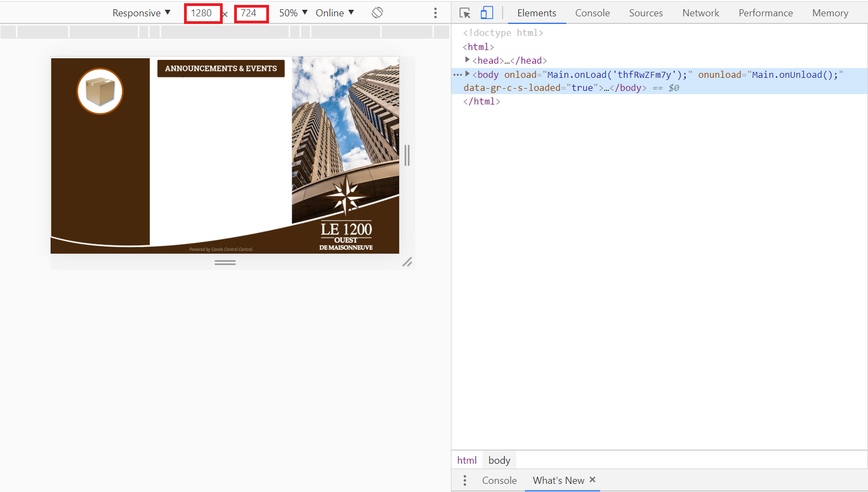Edit the viewport height field showing 724
868x492 pixels.
point(251,13)
